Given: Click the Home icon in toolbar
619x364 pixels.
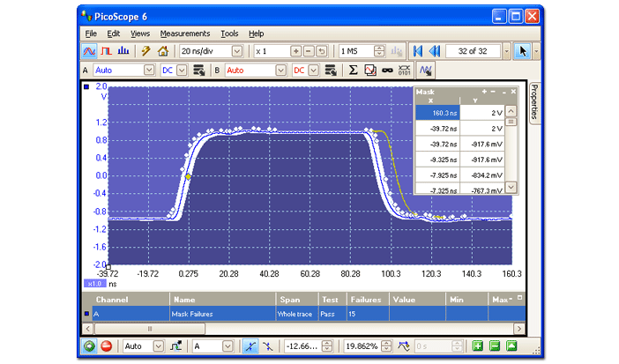Looking at the screenshot, I should click(162, 51).
